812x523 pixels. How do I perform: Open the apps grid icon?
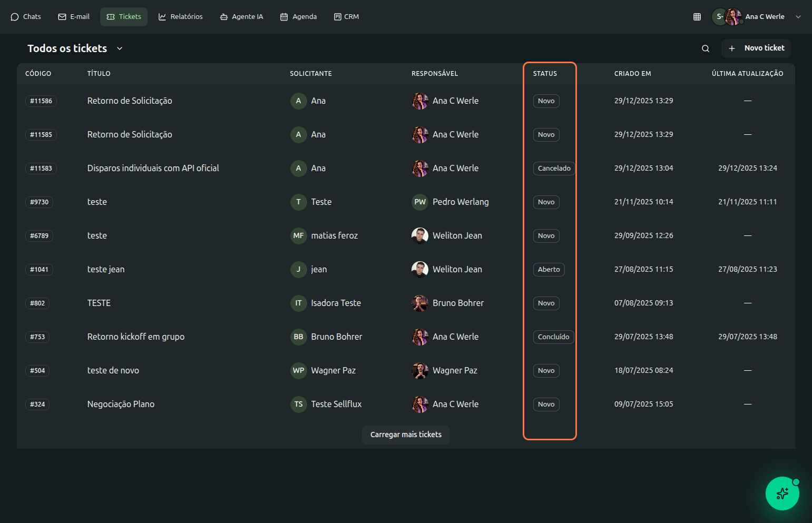697,17
